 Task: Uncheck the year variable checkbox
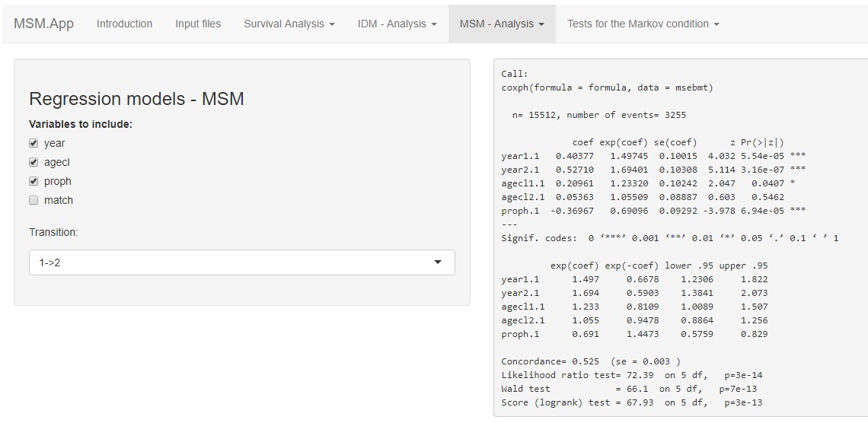click(34, 143)
